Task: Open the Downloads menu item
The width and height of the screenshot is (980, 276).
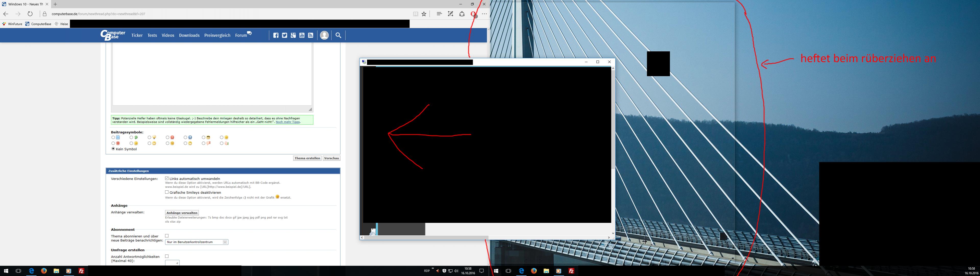Action: 189,36
